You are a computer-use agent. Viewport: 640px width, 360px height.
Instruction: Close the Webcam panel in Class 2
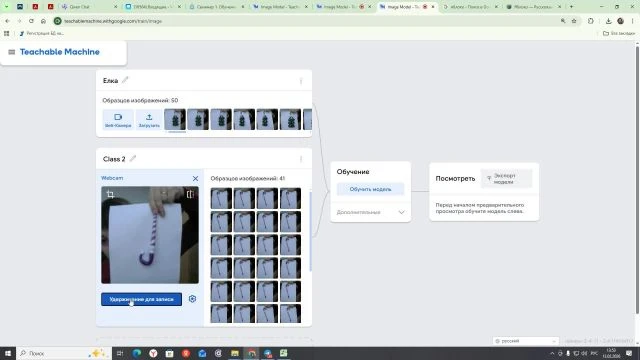tap(195, 178)
